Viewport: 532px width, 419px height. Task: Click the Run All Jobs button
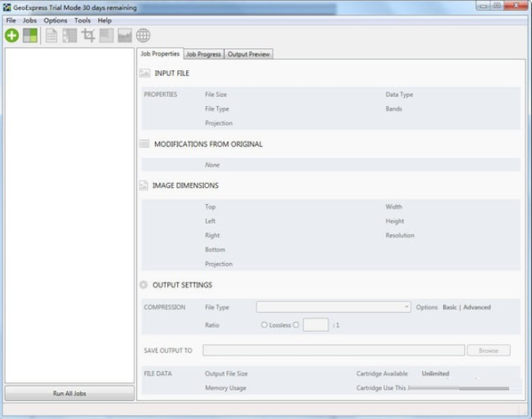(69, 394)
